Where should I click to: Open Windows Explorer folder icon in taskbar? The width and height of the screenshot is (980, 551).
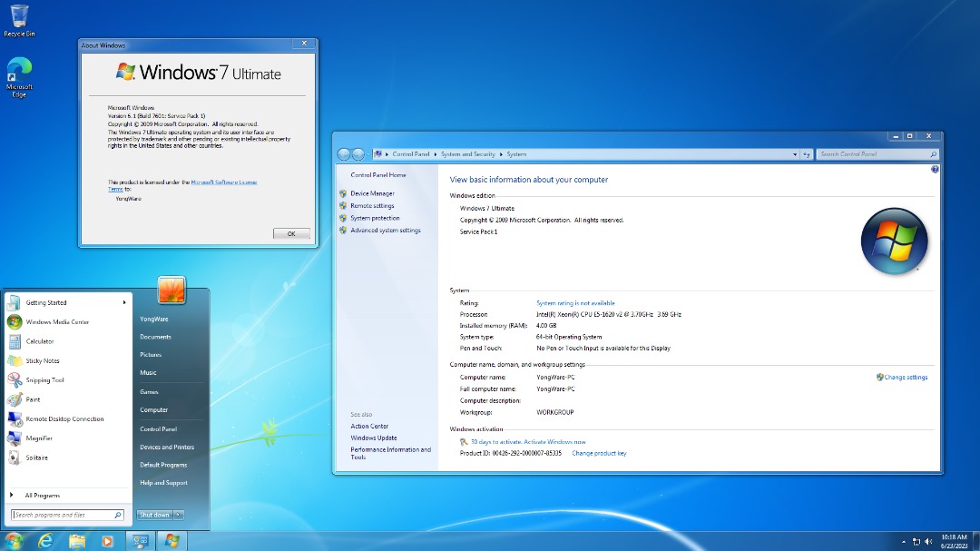pyautogui.click(x=77, y=541)
